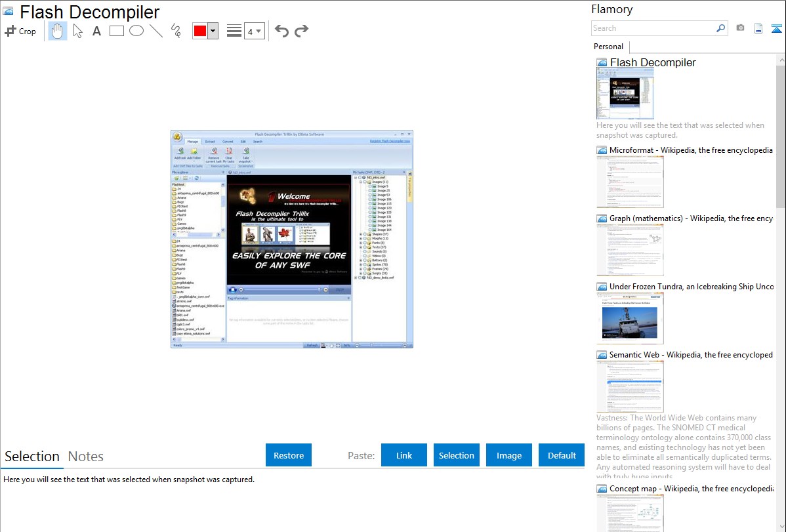The width and height of the screenshot is (786, 532).
Task: Click the history list scrollbar thumb
Action: (x=781, y=135)
